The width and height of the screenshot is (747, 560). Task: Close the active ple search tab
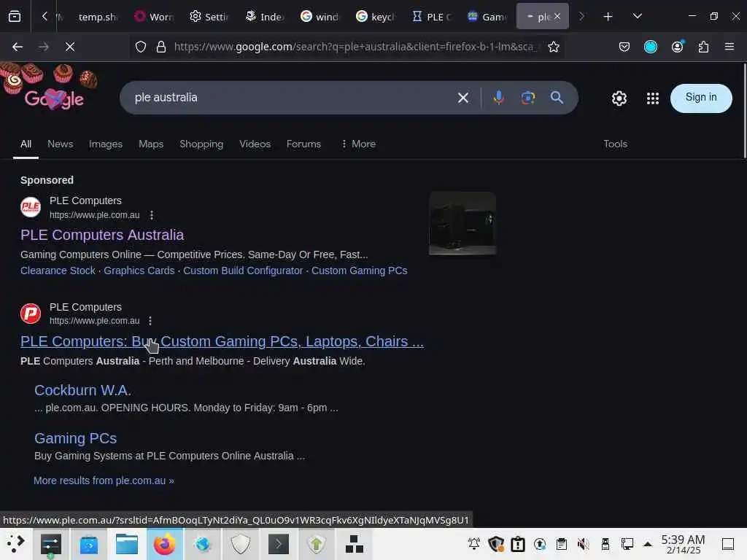[x=557, y=17]
